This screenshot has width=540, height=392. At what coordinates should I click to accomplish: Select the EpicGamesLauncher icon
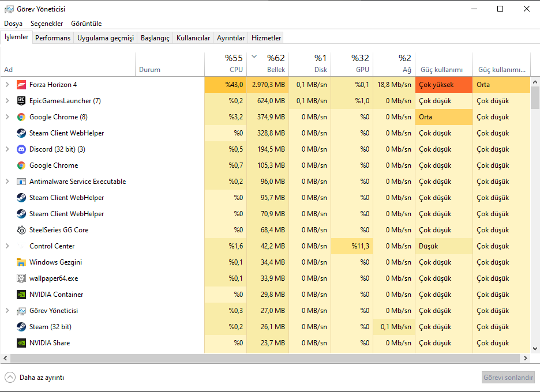21,101
